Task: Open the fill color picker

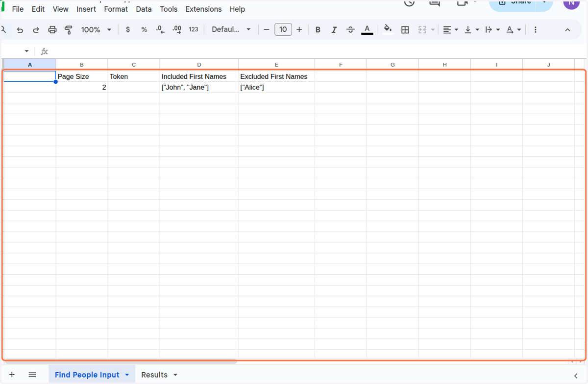Action: pos(388,29)
